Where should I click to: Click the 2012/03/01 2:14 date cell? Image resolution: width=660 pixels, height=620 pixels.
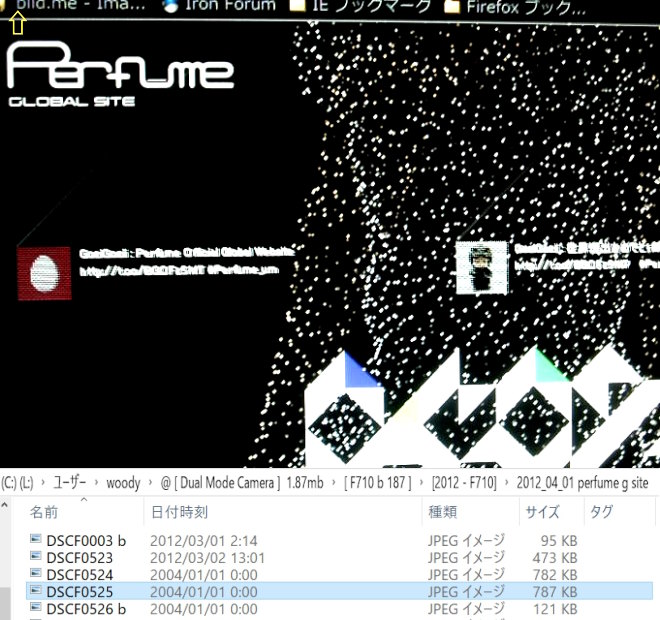point(204,541)
